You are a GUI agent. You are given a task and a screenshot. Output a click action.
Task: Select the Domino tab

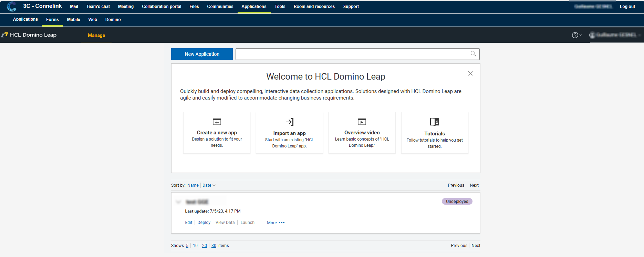click(113, 20)
